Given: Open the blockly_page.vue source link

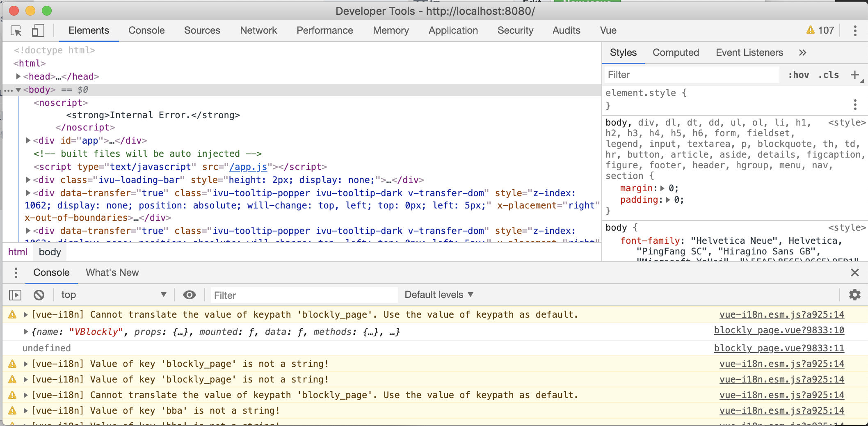Looking at the screenshot, I should [x=779, y=331].
